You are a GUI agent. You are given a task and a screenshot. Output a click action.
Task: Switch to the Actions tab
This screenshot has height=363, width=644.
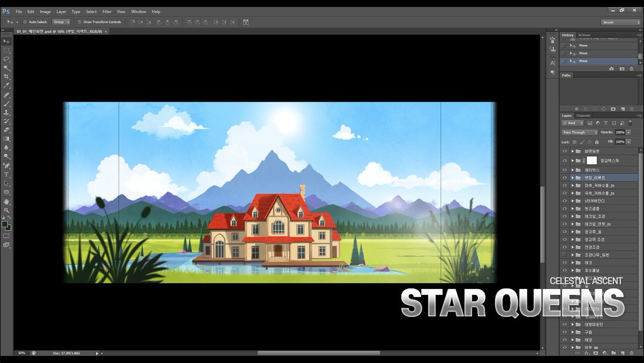(x=584, y=35)
